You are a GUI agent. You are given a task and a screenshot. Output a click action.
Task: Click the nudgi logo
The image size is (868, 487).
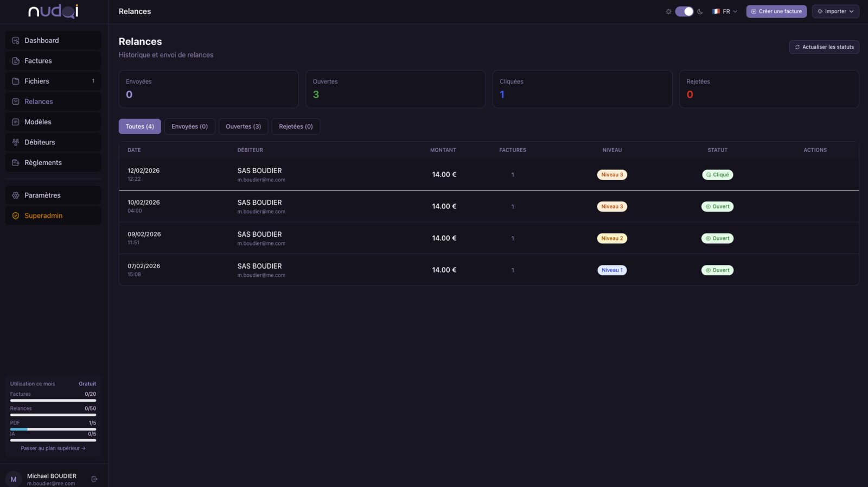(53, 11)
